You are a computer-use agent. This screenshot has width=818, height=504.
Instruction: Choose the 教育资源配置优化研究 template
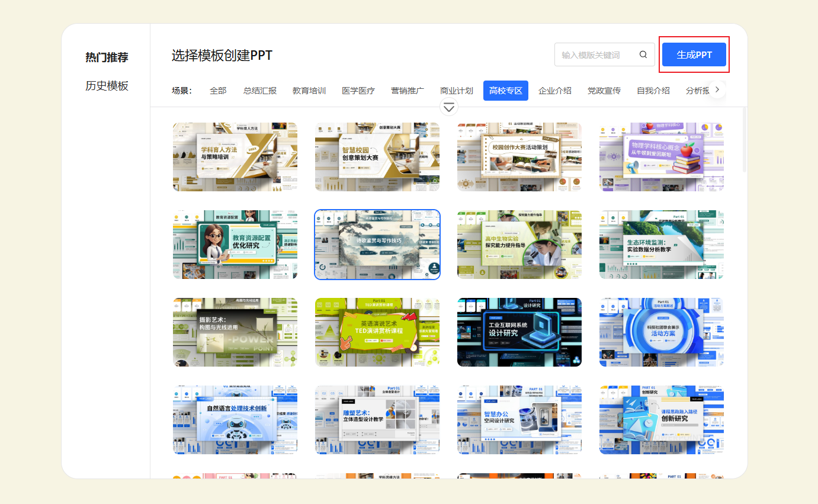235,245
